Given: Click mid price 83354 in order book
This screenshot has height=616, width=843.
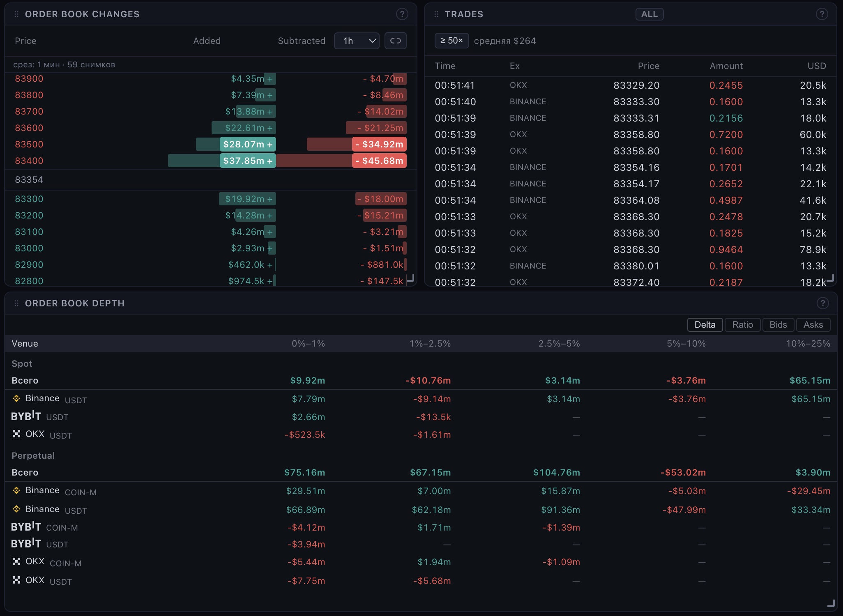Looking at the screenshot, I should 29,180.
